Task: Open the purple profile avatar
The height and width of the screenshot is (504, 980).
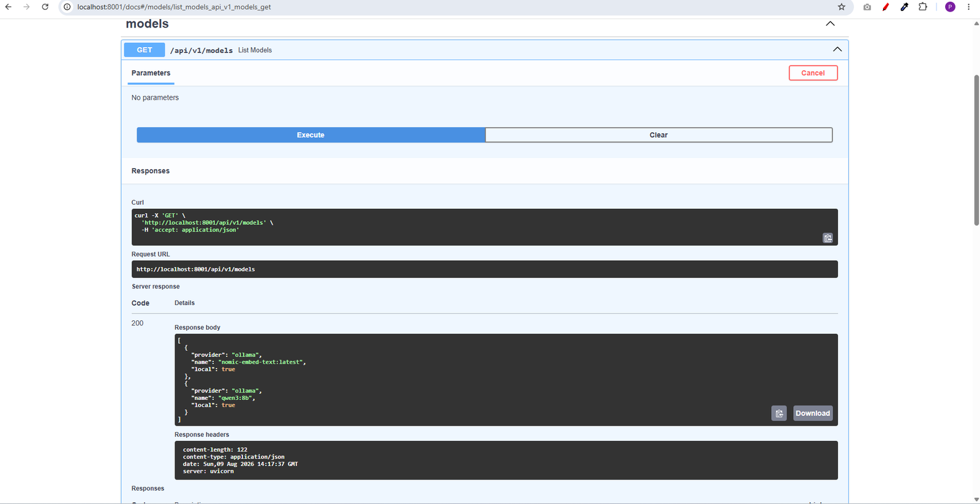Action: [x=950, y=7]
